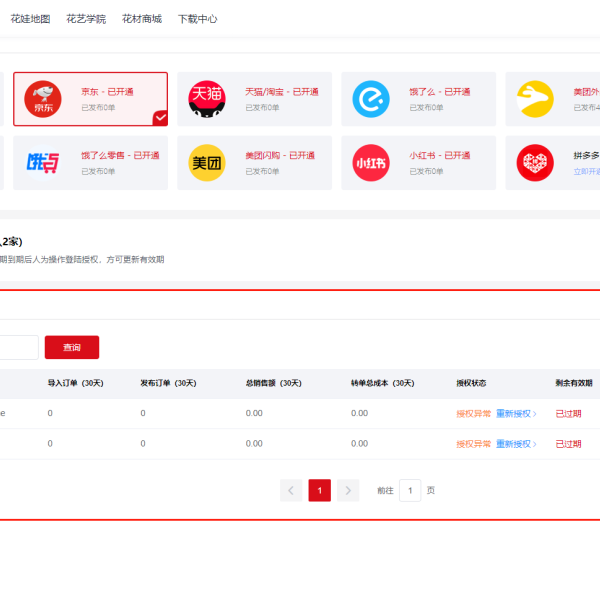Select the 小红书 - 已开通 card
Screen dimensions: 600x600
point(419,163)
